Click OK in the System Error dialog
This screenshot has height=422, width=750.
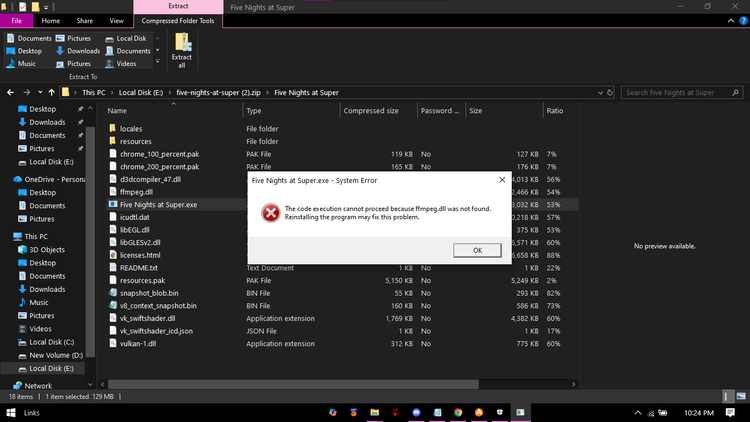pyautogui.click(x=477, y=250)
